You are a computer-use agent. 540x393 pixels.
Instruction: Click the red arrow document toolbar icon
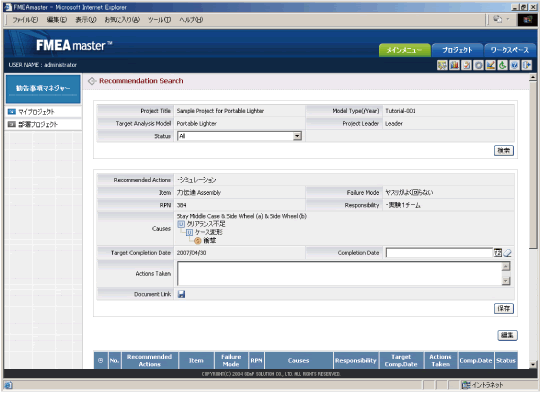coord(466,65)
